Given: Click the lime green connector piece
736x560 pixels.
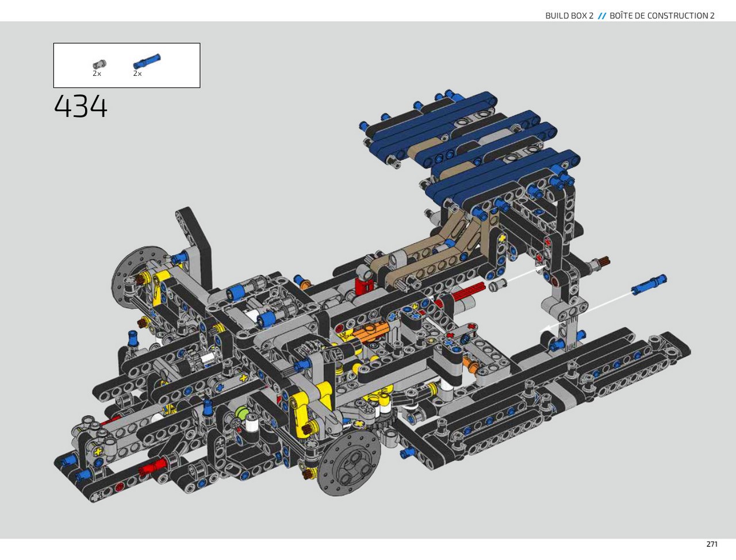Looking at the screenshot, I should [241, 413].
